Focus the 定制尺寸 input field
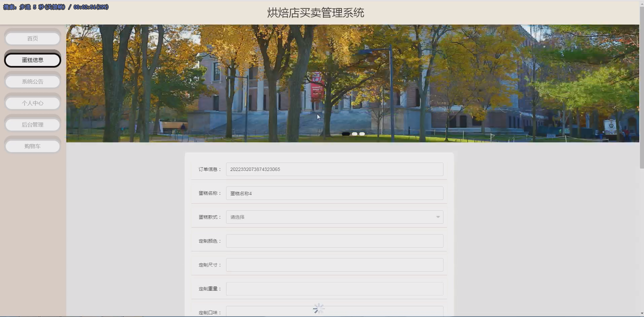This screenshot has height=317, width=644. 334,265
